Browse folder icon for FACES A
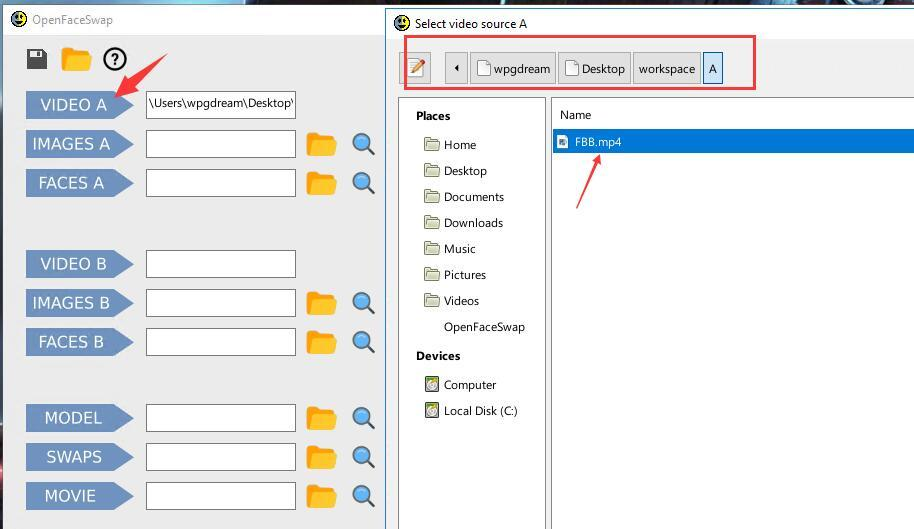This screenshot has width=914, height=529. click(322, 183)
